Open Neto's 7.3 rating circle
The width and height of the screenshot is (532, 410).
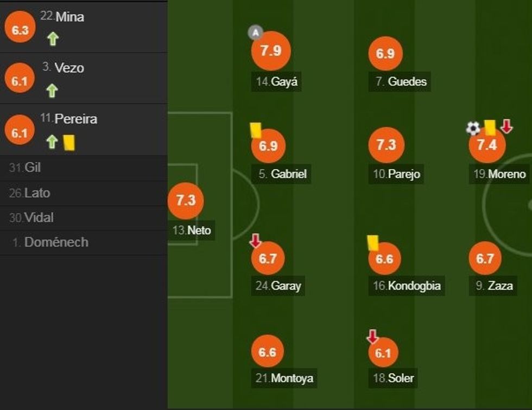(x=186, y=200)
